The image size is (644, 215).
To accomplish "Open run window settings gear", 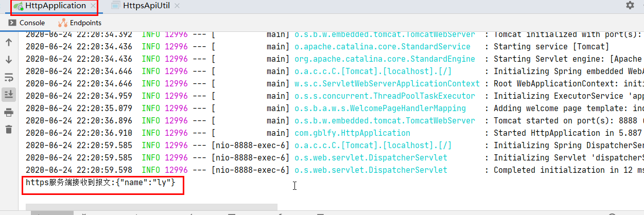I will 630,5.
